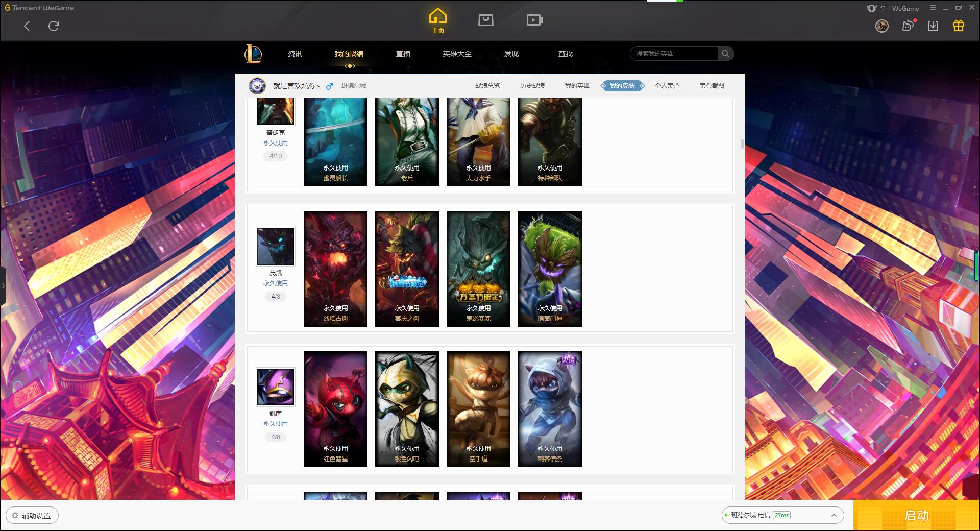Image resolution: width=980 pixels, height=531 pixels.
Task: Open the 刺客信条 skin card
Action: [x=550, y=409]
